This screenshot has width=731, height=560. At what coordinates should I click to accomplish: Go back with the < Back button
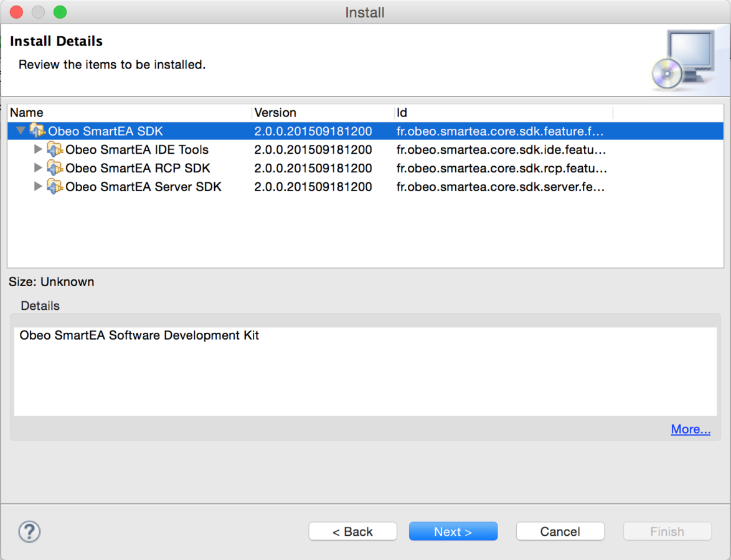[x=353, y=531]
